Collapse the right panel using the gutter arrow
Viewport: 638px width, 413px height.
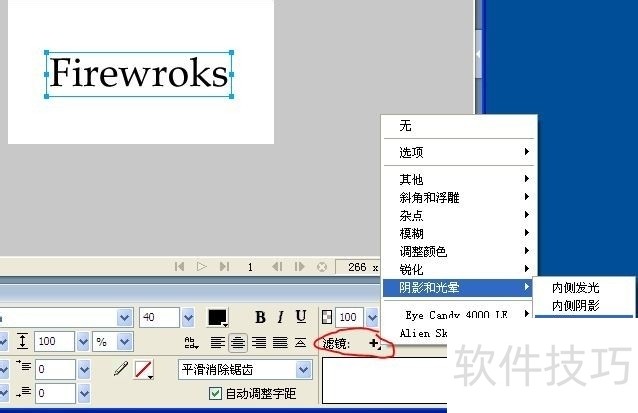pyautogui.click(x=478, y=54)
